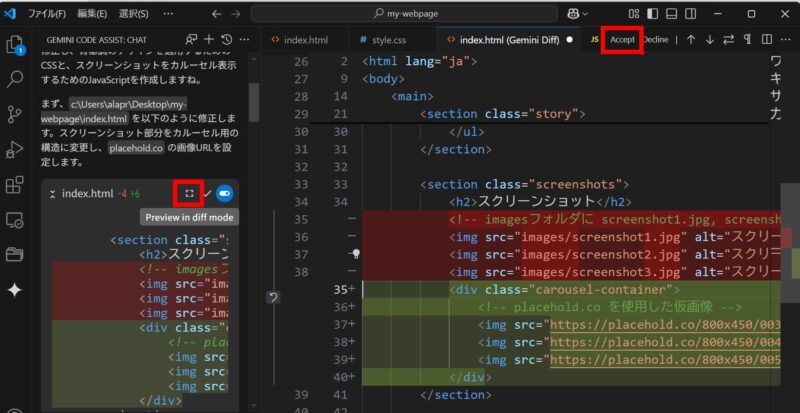Click the index.html file name in chat card
This screenshot has width=800, height=413.
tap(87, 194)
